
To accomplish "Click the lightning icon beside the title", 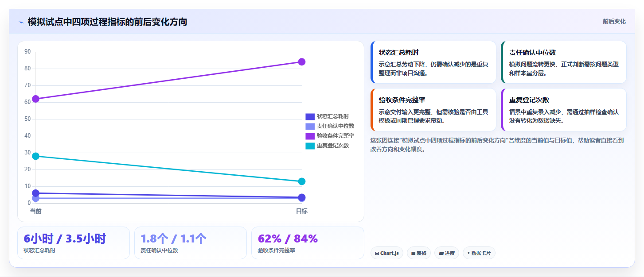I will pos(21,22).
